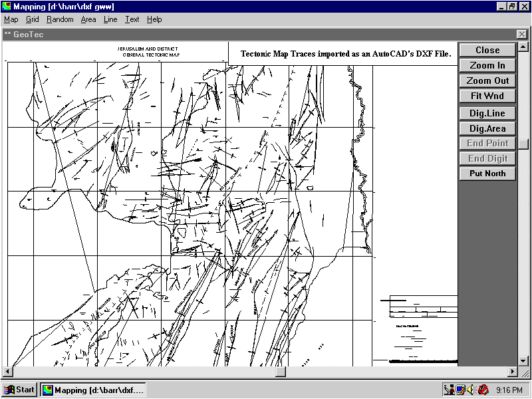Open the Grid menu
Screen dimensions: 532x399
pos(32,20)
